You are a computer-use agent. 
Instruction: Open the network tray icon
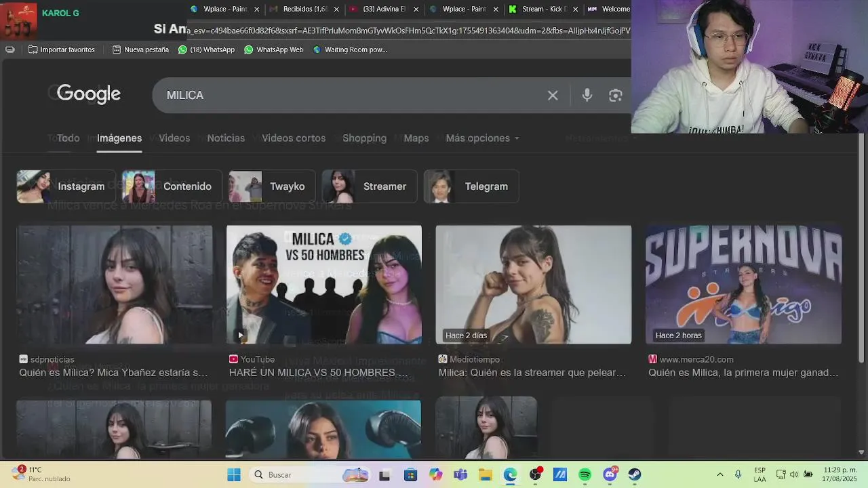pyautogui.click(x=781, y=474)
